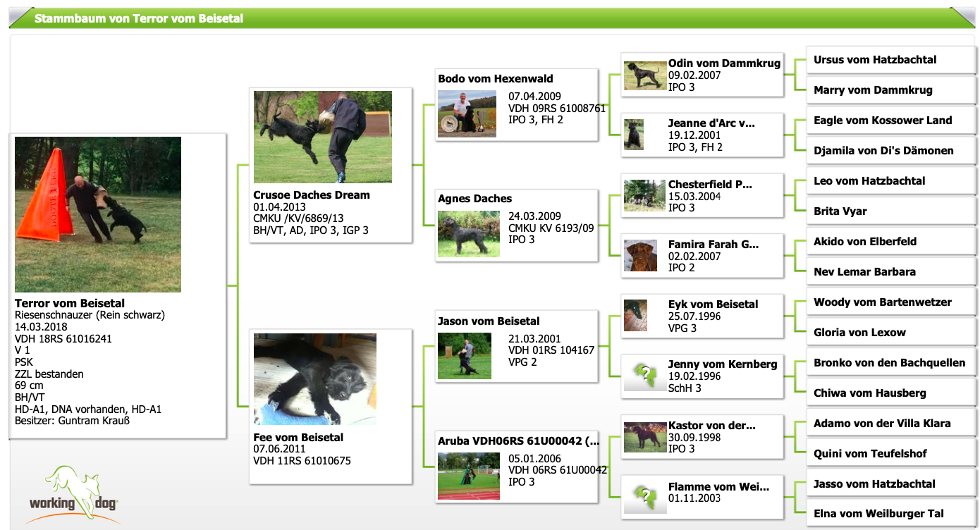Click the 'ZZL bestanden' text
Viewport: 980px width, 530px height.
click(49, 374)
